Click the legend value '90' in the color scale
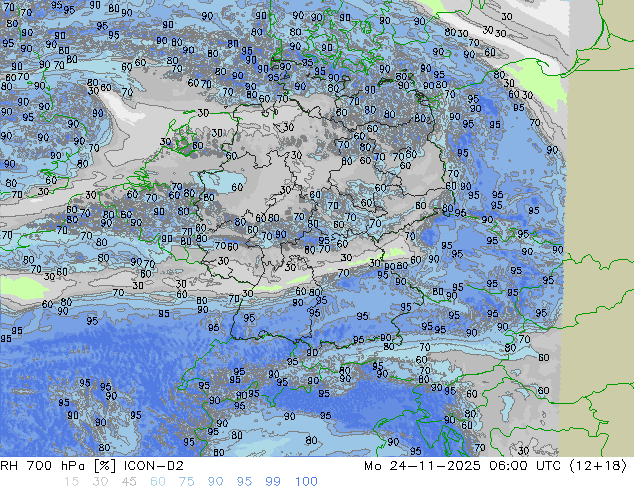This screenshot has width=634, height=490. pyautogui.click(x=215, y=482)
